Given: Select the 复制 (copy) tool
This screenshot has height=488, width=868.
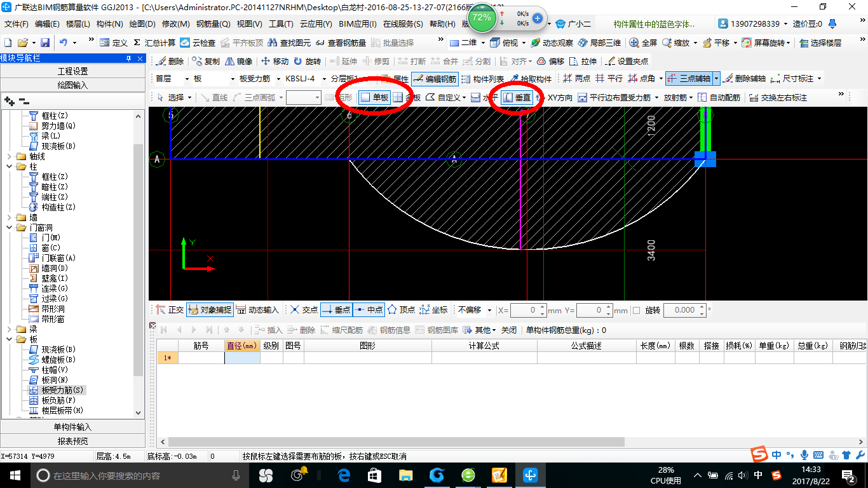Looking at the screenshot, I should pyautogui.click(x=206, y=62).
